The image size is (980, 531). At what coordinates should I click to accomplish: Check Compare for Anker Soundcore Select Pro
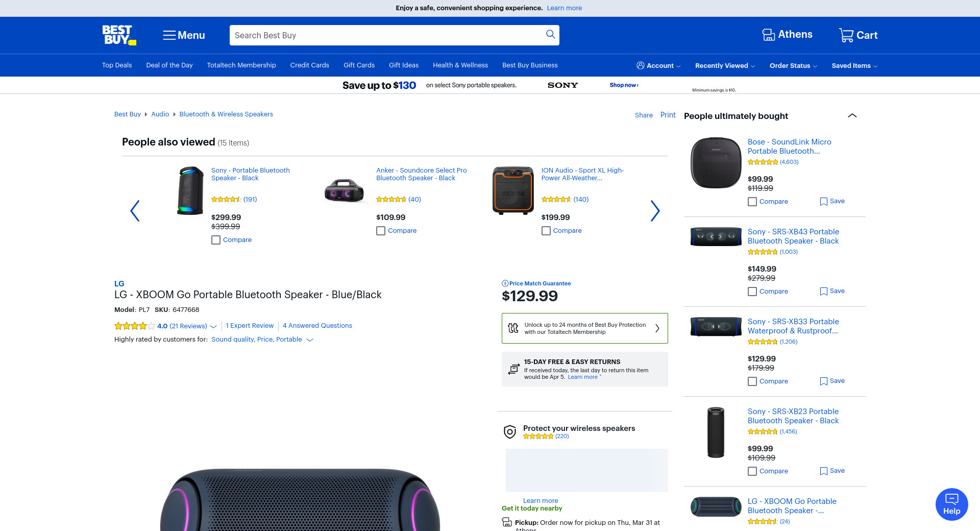tap(381, 231)
